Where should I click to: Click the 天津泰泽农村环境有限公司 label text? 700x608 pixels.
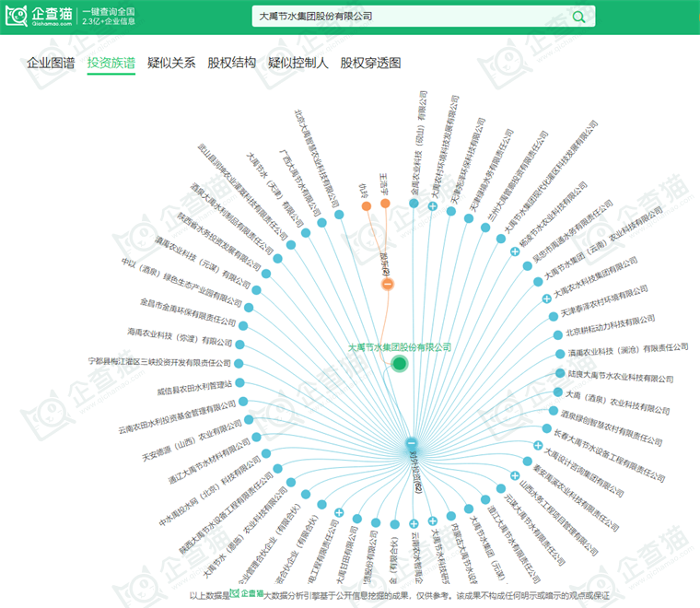[604, 301]
